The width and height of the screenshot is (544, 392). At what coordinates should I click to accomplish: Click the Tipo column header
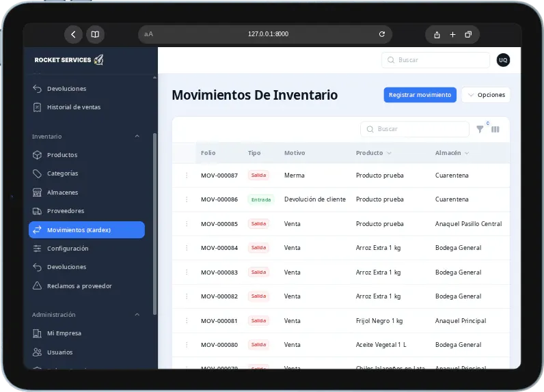coord(254,153)
